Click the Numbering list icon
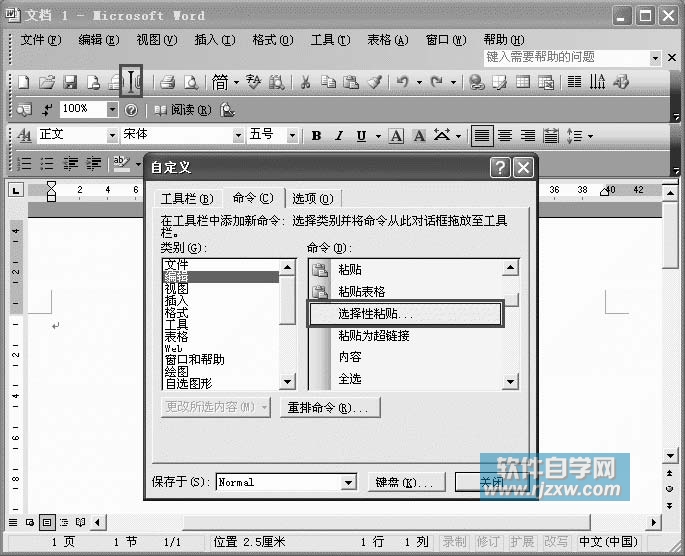The image size is (685, 556). [24, 164]
